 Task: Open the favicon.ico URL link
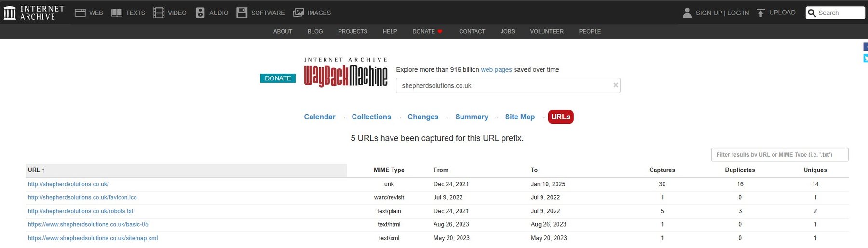pyautogui.click(x=82, y=197)
